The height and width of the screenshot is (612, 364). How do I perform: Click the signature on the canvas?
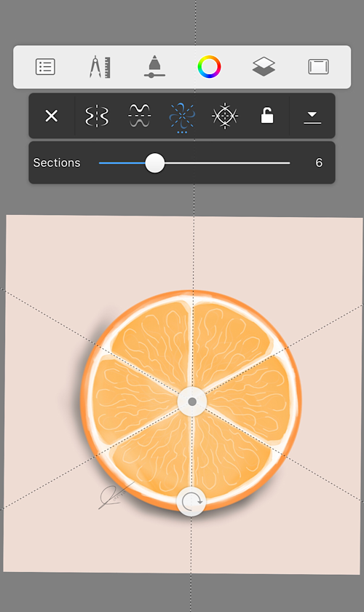pyautogui.click(x=114, y=496)
